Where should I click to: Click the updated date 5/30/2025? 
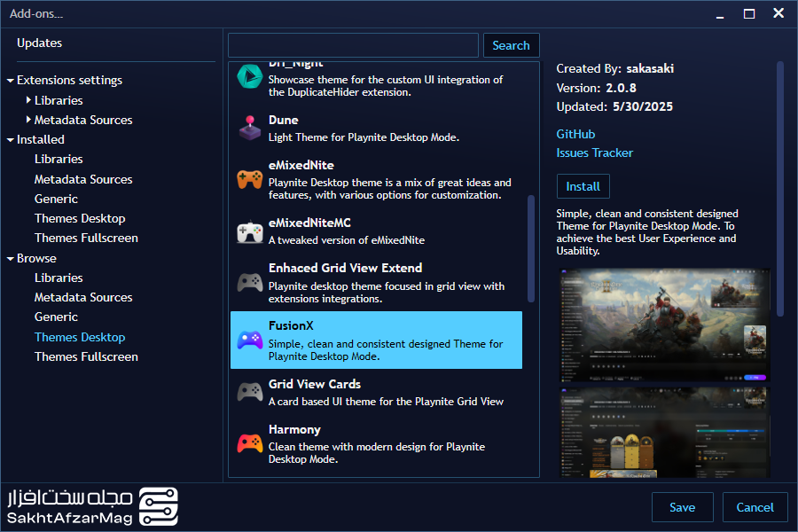[643, 107]
